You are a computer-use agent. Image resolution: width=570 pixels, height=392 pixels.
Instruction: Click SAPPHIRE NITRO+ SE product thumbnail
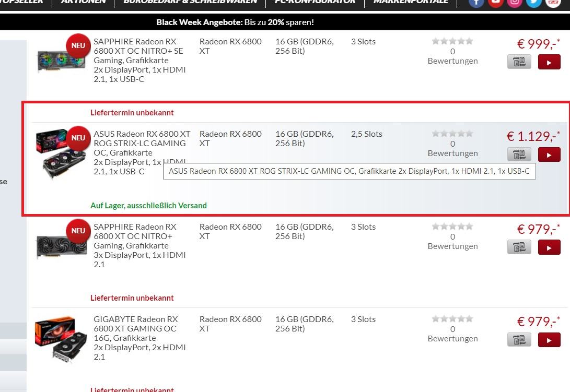[x=61, y=61]
